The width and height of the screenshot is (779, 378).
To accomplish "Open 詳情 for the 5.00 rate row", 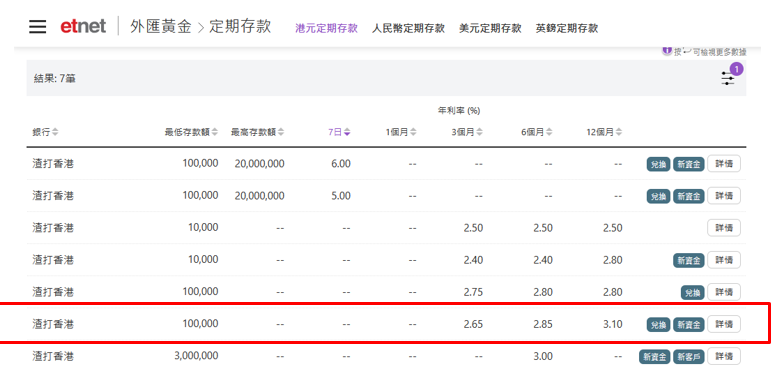I will [x=724, y=196].
